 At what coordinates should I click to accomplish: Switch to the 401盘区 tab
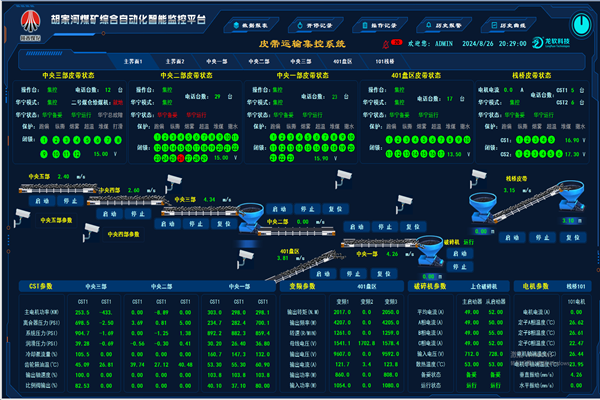tap(343, 61)
